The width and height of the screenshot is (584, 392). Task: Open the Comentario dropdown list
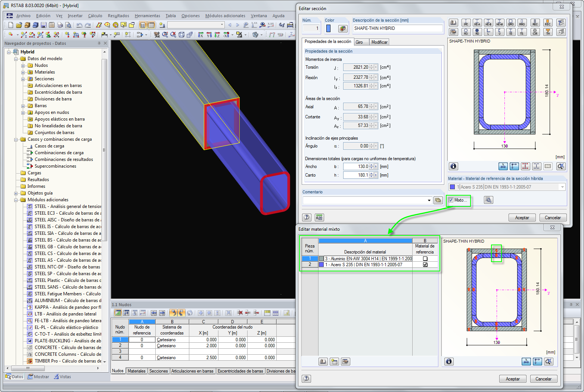point(429,200)
